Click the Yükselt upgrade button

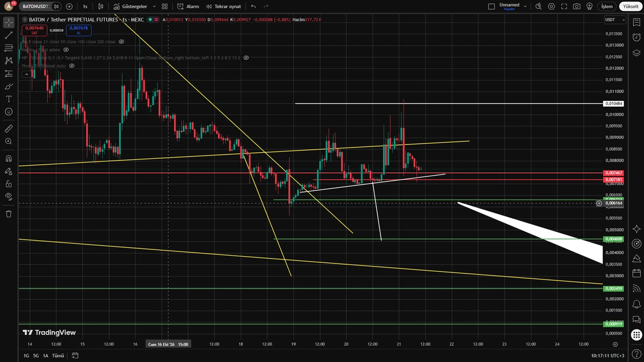point(631,6)
